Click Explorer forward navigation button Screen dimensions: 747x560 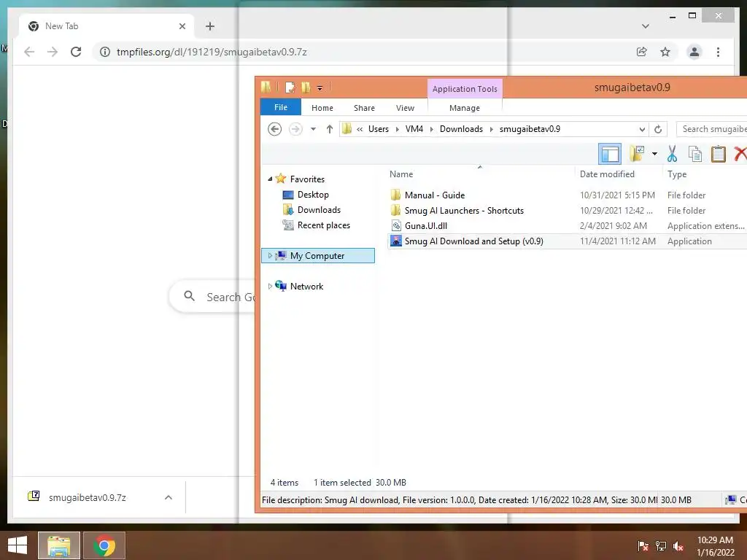click(295, 129)
